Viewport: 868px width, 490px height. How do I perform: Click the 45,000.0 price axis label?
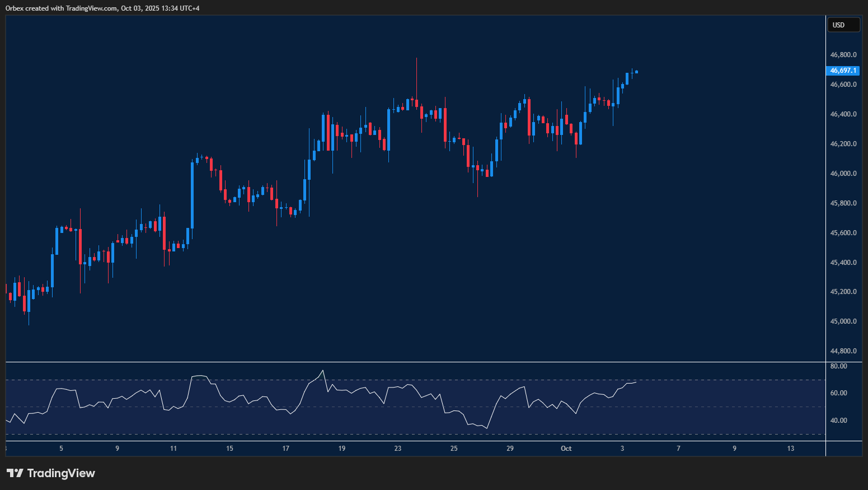click(x=843, y=321)
